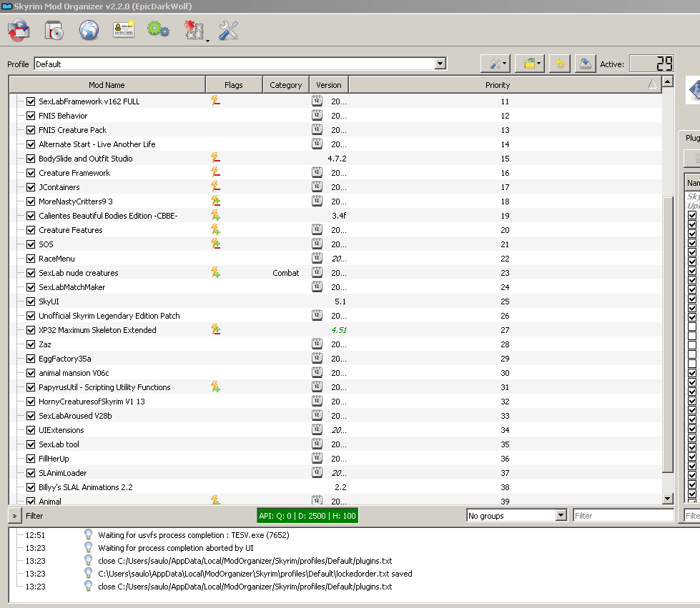Toggle the Alternate Start - Live Another Life checkbox
The height and width of the screenshot is (608, 700).
(31, 144)
